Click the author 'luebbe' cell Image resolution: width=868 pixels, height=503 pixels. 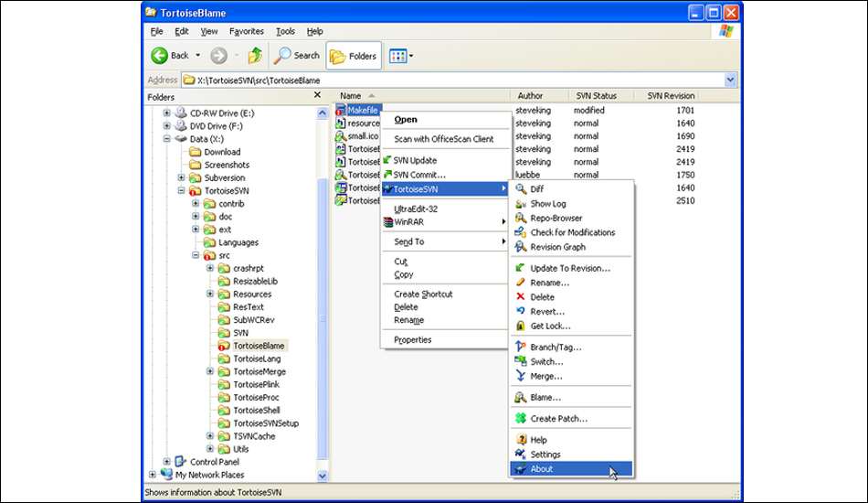point(527,175)
